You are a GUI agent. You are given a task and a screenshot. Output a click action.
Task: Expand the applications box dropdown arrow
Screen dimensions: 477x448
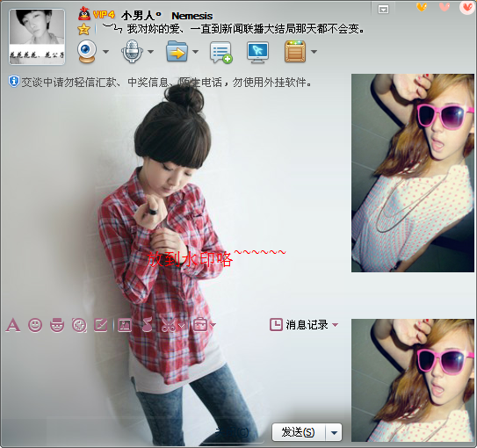click(314, 52)
